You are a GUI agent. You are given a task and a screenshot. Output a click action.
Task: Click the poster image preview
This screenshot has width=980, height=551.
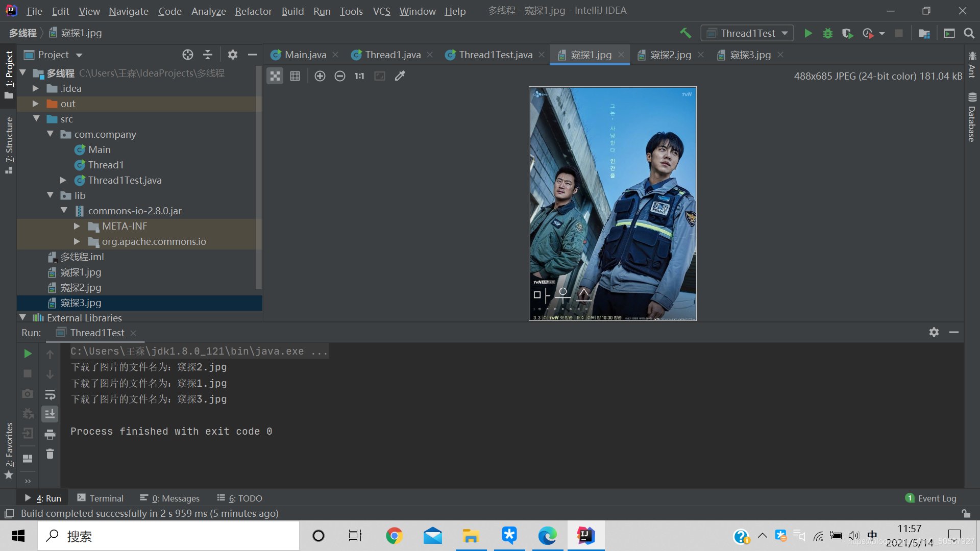pyautogui.click(x=612, y=204)
